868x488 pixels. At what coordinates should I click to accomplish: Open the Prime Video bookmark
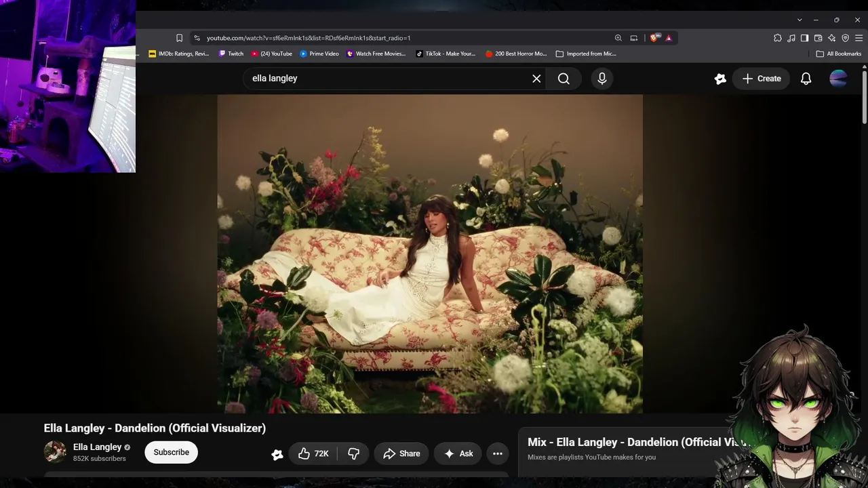319,54
